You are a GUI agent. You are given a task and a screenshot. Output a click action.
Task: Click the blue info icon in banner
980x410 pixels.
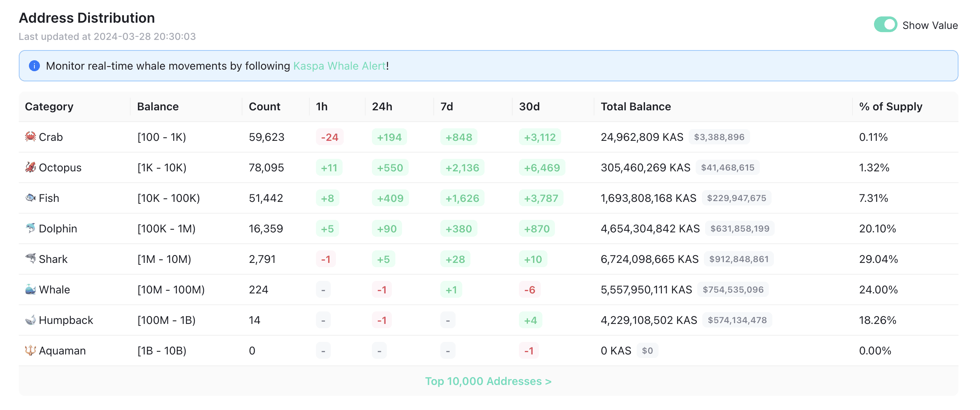tap(34, 66)
